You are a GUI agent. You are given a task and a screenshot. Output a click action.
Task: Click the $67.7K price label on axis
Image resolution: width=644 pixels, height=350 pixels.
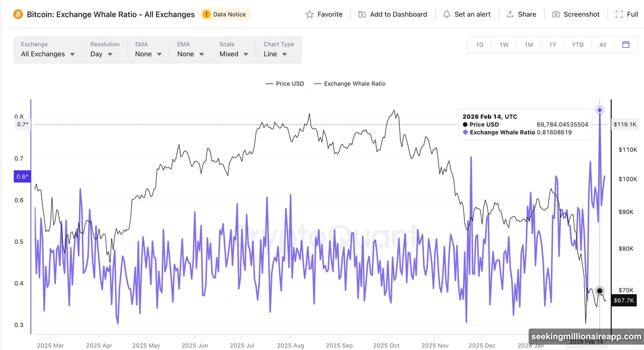click(623, 301)
